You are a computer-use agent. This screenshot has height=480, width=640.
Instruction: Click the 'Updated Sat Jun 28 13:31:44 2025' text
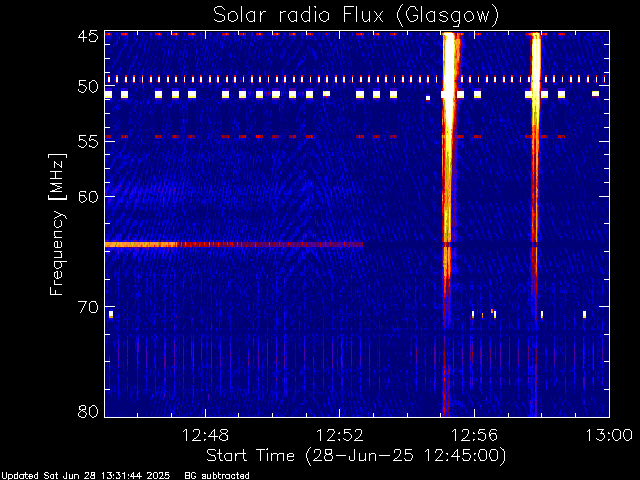[x=85, y=476]
